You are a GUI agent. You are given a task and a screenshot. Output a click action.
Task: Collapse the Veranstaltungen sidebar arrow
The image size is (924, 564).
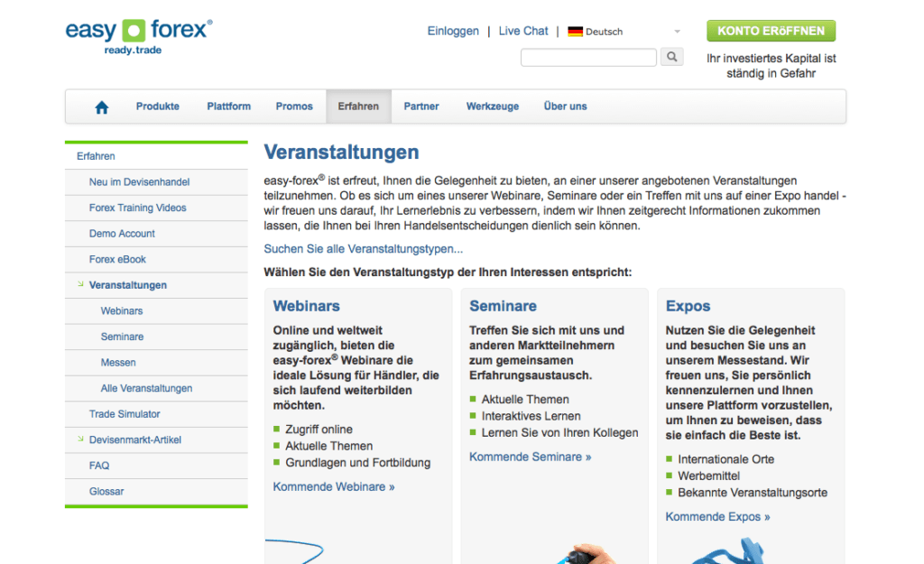[x=80, y=284]
